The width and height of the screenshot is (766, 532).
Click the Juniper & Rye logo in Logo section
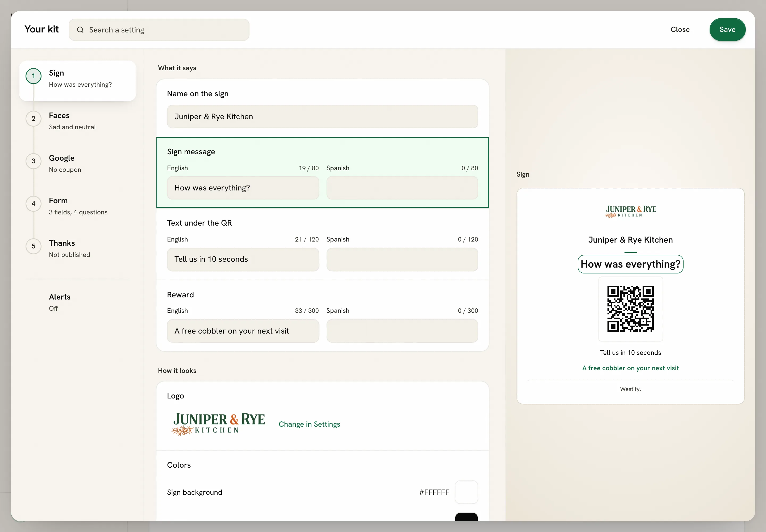click(x=218, y=424)
